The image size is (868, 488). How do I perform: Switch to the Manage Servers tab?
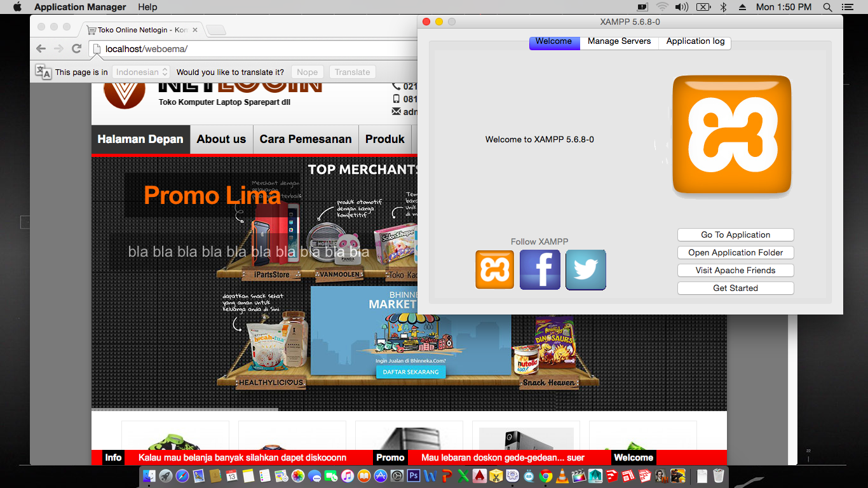[x=619, y=41]
